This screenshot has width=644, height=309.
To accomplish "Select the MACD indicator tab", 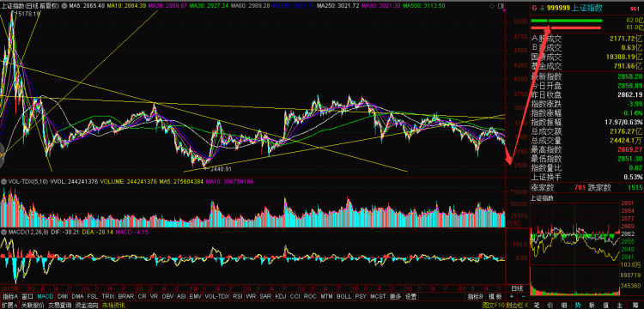I will (x=46, y=296).
